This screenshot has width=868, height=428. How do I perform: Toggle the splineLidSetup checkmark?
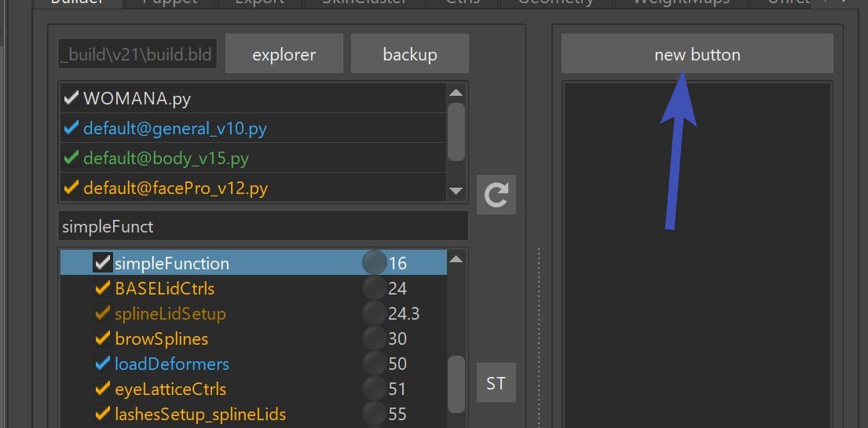pos(102,313)
